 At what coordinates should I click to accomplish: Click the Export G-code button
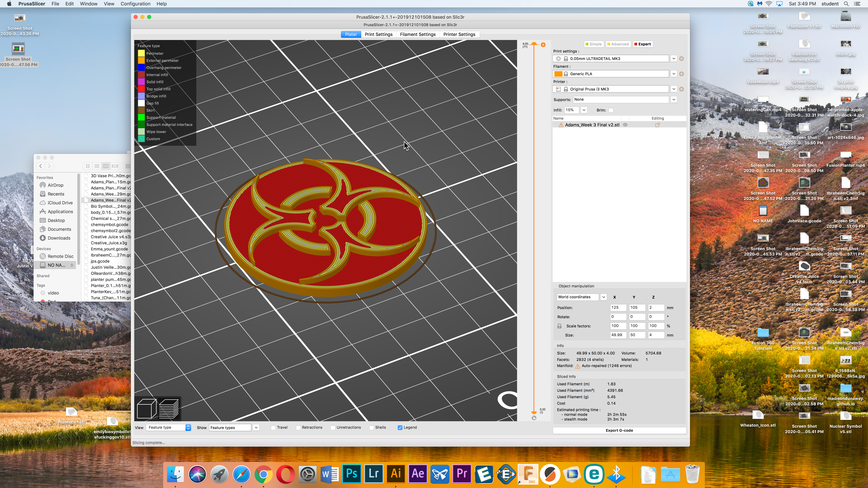[619, 431]
